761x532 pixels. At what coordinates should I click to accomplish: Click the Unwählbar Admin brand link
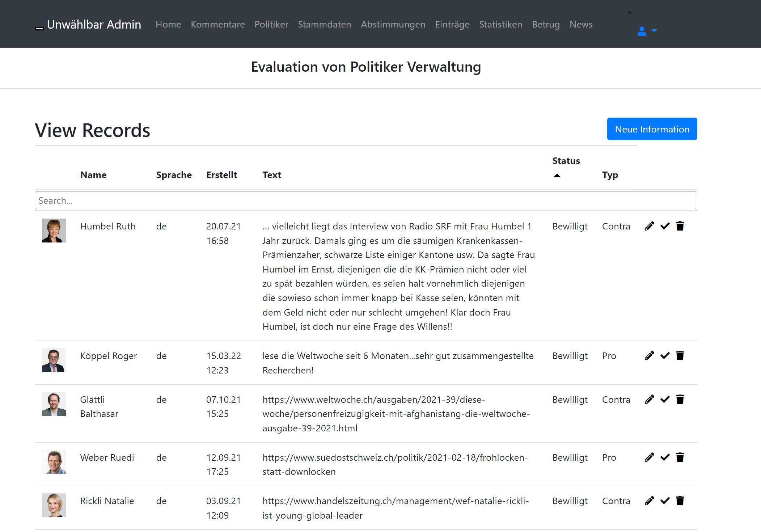coord(88,24)
